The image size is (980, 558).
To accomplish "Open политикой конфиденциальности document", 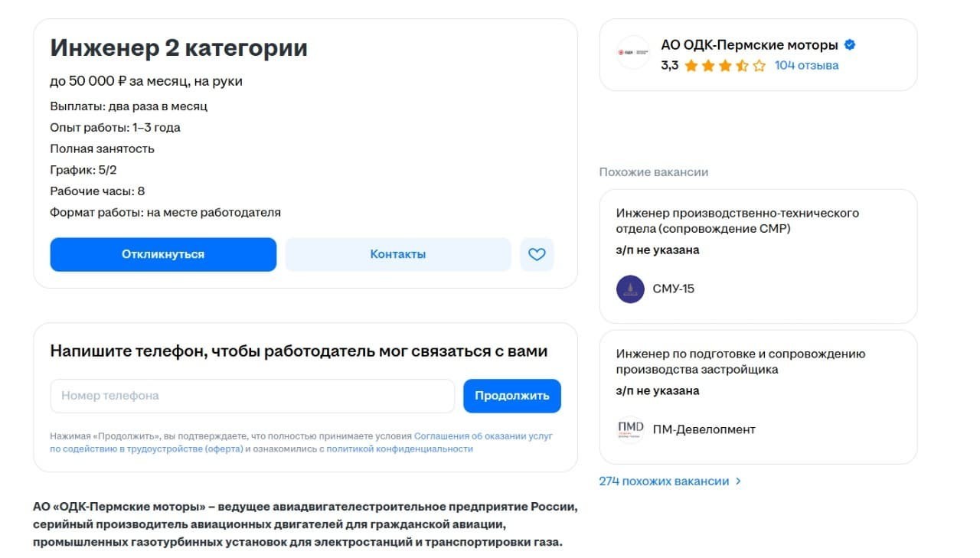I will [405, 449].
